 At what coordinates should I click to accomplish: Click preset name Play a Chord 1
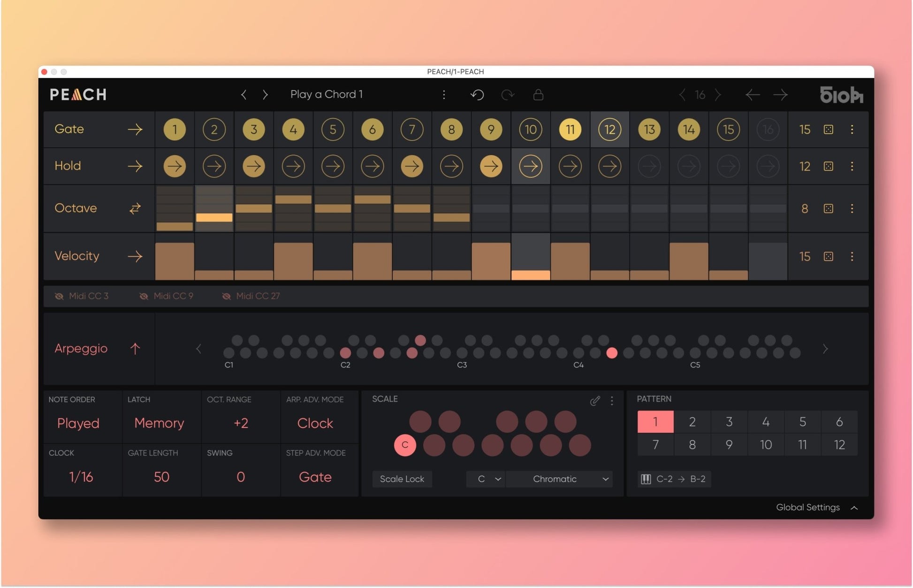tap(327, 94)
